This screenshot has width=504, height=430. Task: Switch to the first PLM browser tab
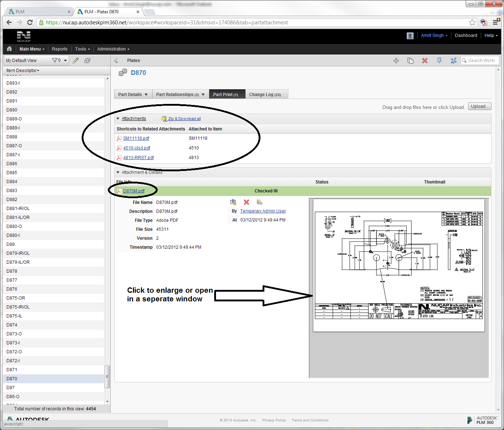39,12
